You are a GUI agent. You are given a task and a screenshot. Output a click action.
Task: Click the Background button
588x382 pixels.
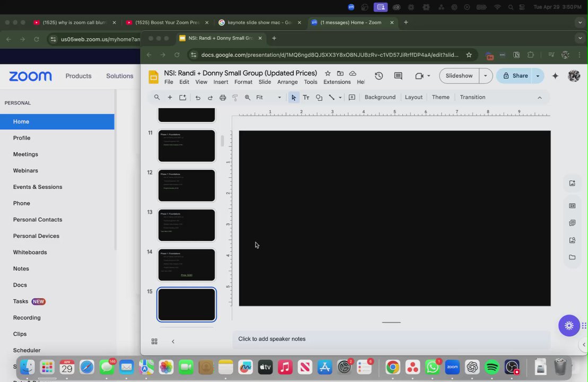(380, 97)
